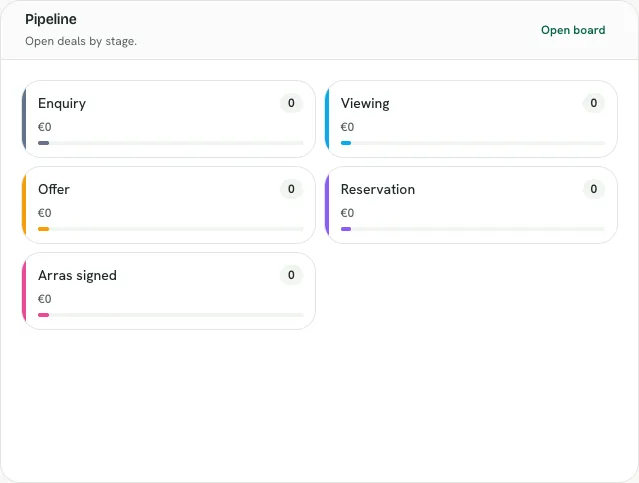Open the Enquiry stage card
Viewport: 639px width, 483px height.
pyautogui.click(x=169, y=119)
